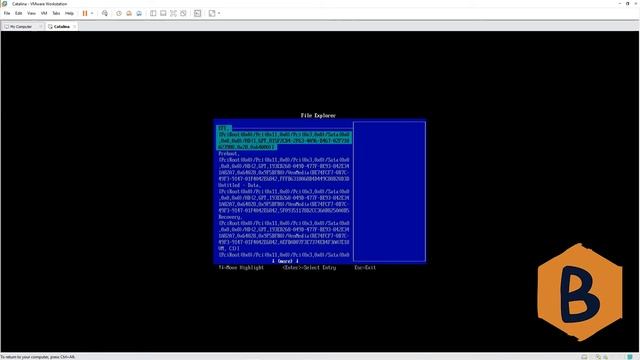The width and height of the screenshot is (640, 360).
Task: Select the Preboot volume entry
Action: point(284,167)
